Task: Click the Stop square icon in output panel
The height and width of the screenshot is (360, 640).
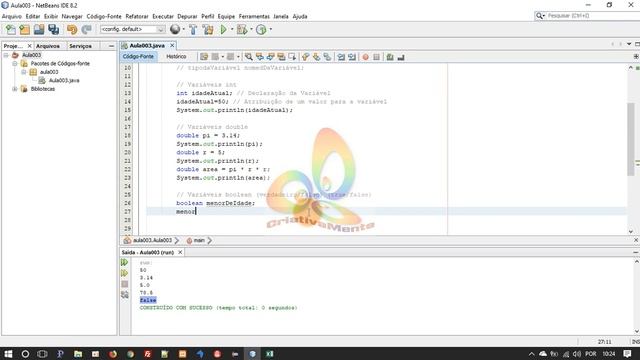Action: 124,284
